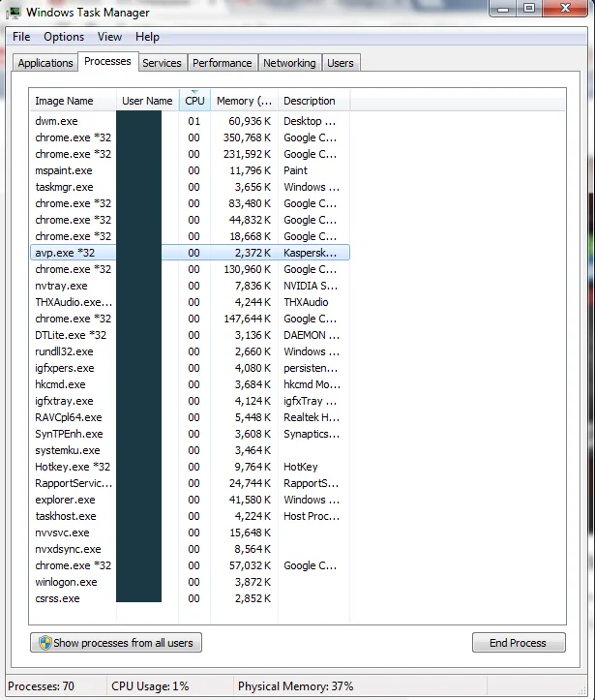The width and height of the screenshot is (595, 700).
Task: Click the 60,936 K memory value
Action: click(x=250, y=121)
